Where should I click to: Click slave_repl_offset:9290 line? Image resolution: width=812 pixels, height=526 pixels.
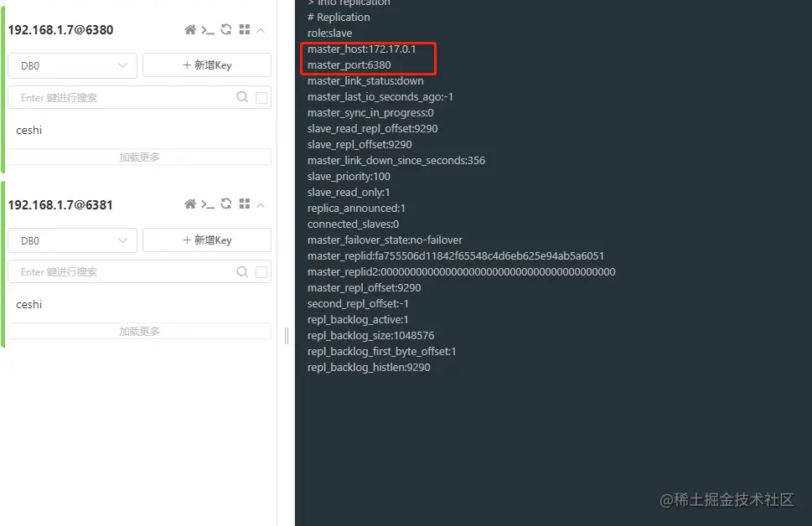click(x=359, y=144)
